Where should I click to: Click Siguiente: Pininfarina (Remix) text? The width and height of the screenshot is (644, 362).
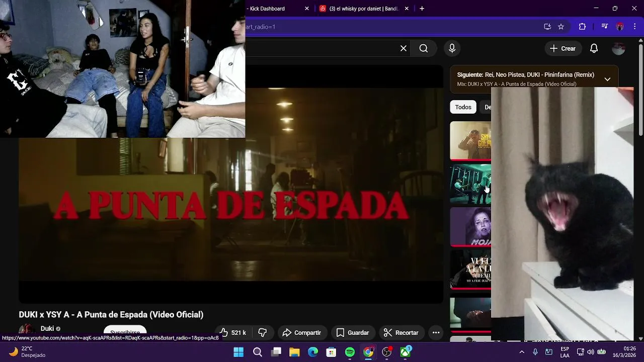coord(526,74)
